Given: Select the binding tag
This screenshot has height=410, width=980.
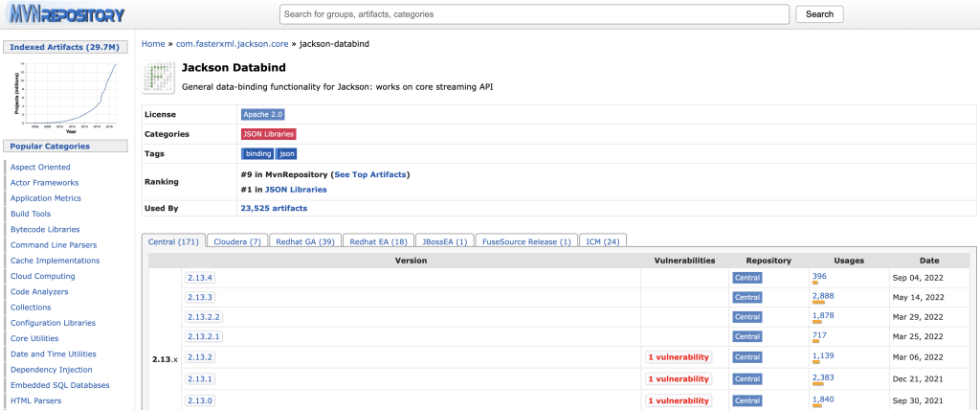Looking at the screenshot, I should pos(257,154).
